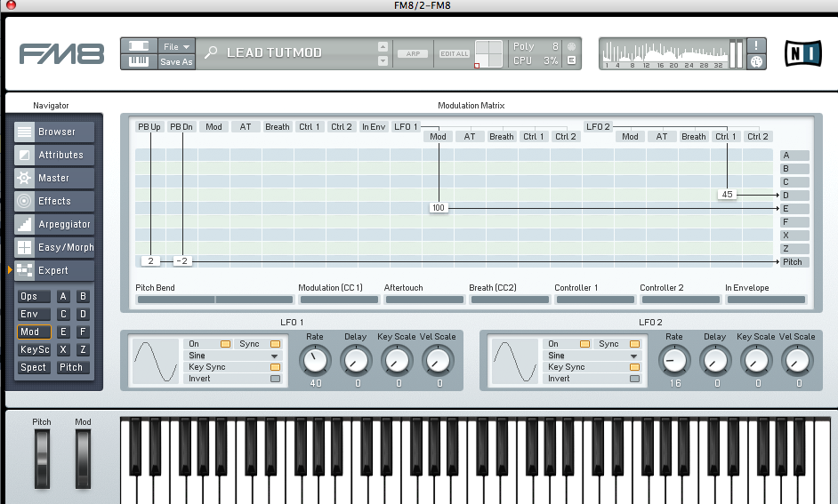838x504 pixels.
Task: Click the Pitch destination label in matrix
Action: click(794, 262)
